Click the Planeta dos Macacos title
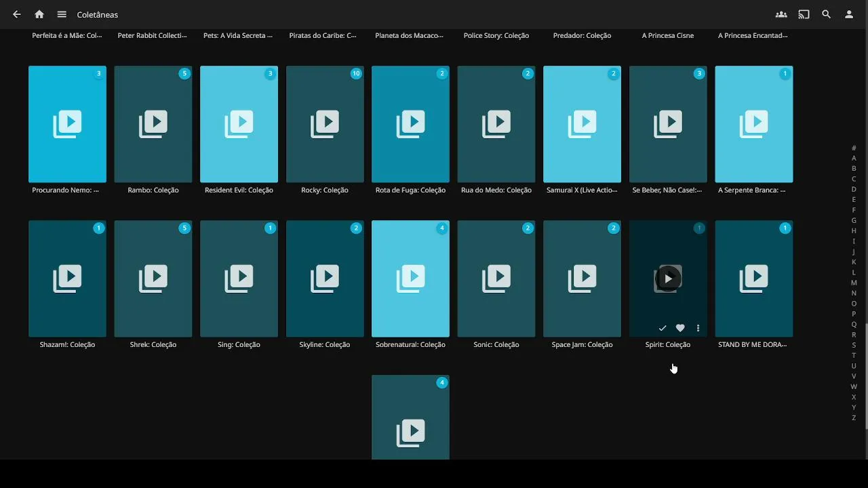 point(409,35)
